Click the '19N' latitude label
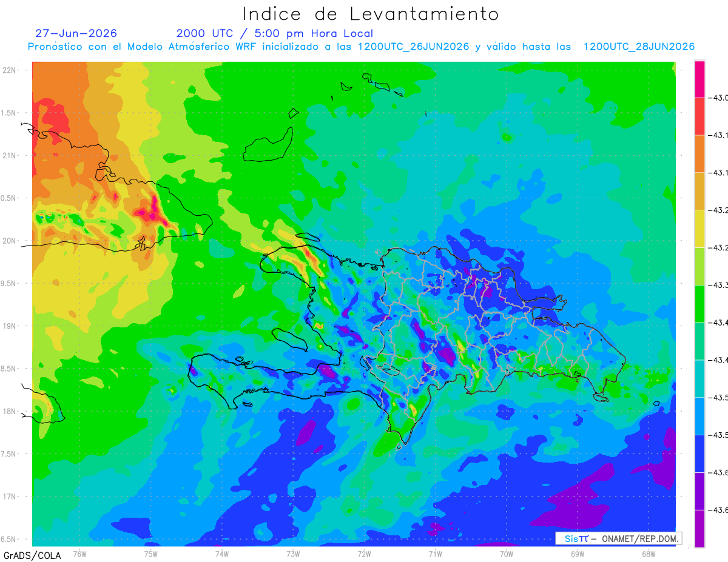 point(9,326)
